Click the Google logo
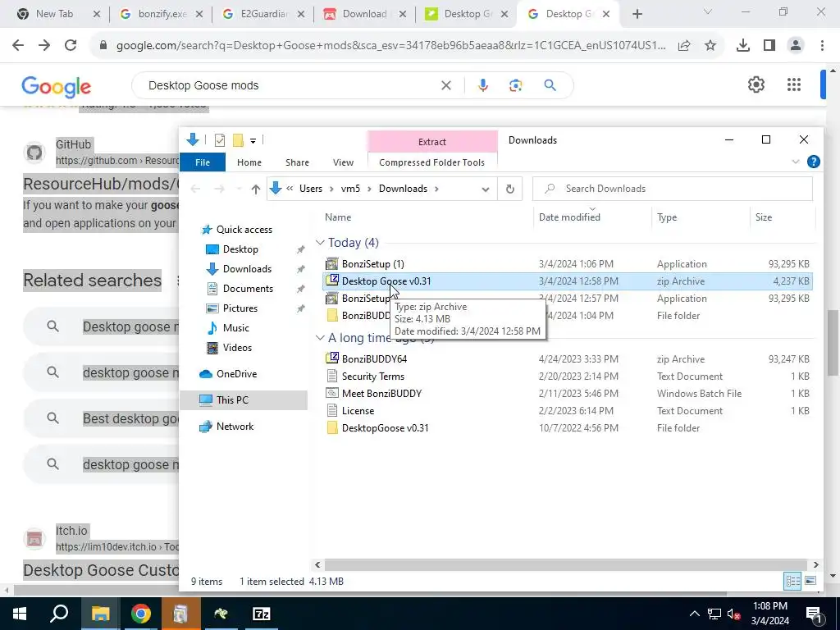 tap(57, 87)
